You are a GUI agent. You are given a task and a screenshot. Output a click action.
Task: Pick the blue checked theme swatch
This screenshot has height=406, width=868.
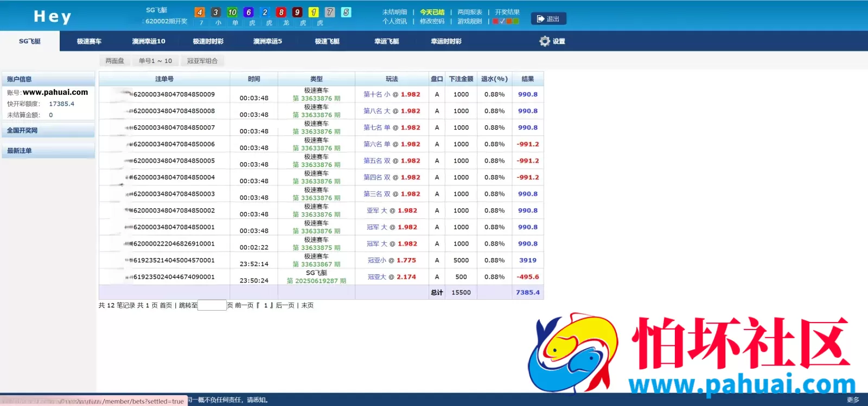pos(502,21)
